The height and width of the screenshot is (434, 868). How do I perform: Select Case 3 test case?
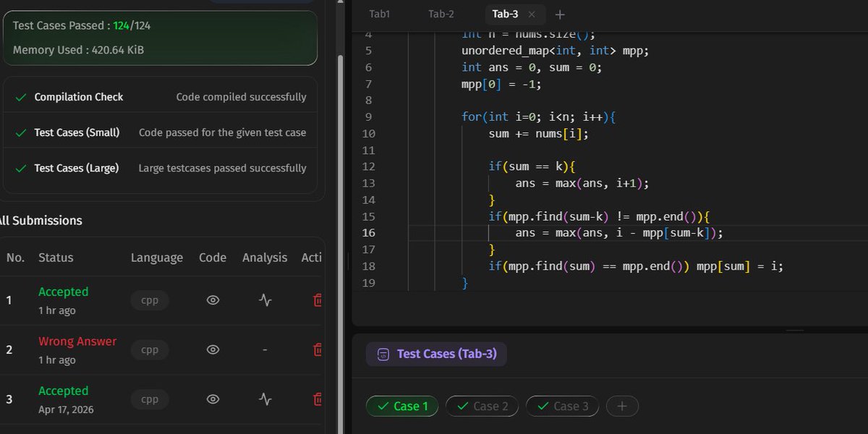click(x=562, y=407)
